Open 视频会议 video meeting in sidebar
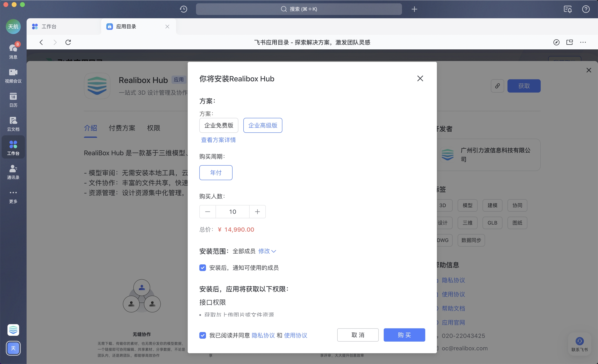This screenshot has width=598, height=364. [13, 76]
